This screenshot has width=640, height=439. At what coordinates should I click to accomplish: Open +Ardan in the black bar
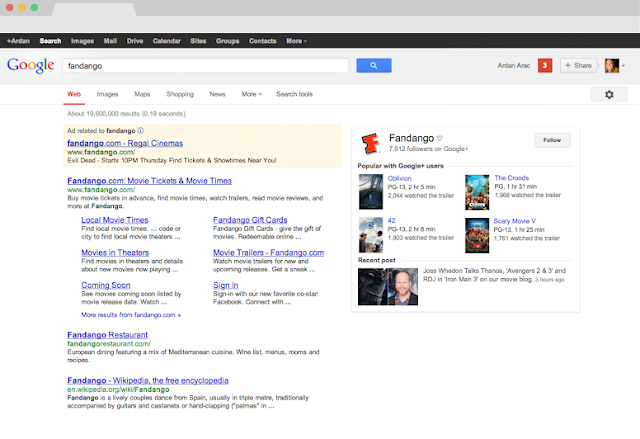[x=18, y=41]
